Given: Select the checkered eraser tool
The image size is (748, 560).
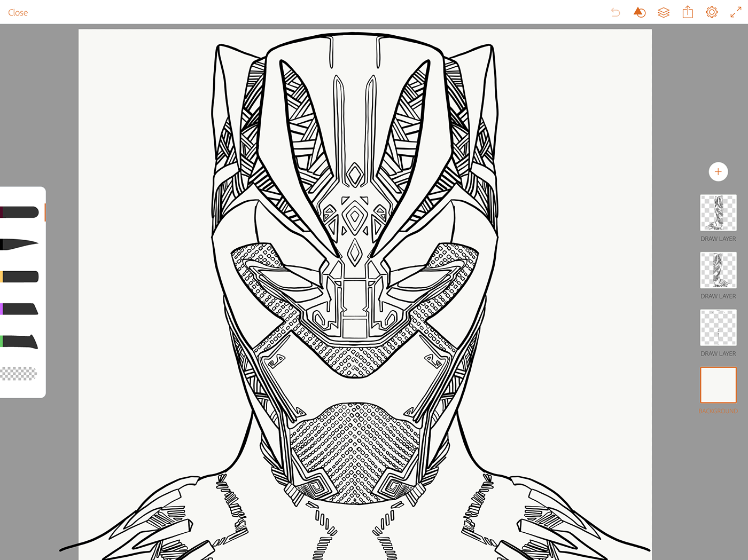Looking at the screenshot, I should [x=19, y=373].
